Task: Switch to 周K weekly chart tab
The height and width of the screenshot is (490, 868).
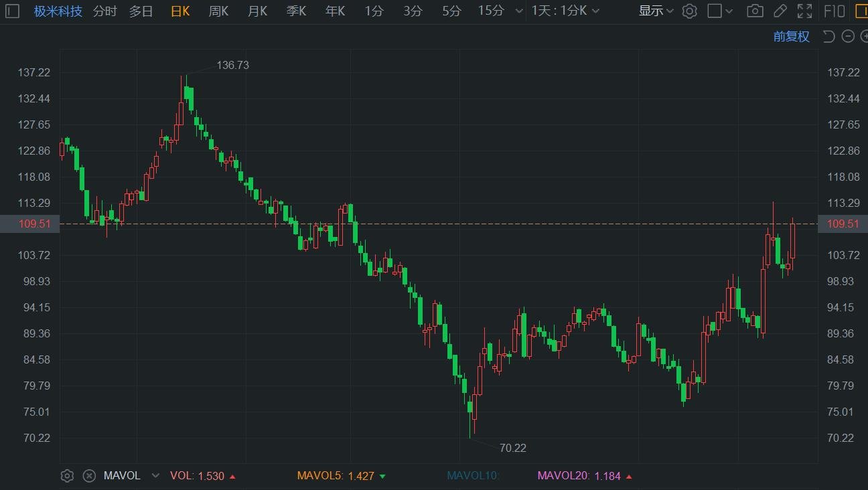Action: (x=218, y=11)
